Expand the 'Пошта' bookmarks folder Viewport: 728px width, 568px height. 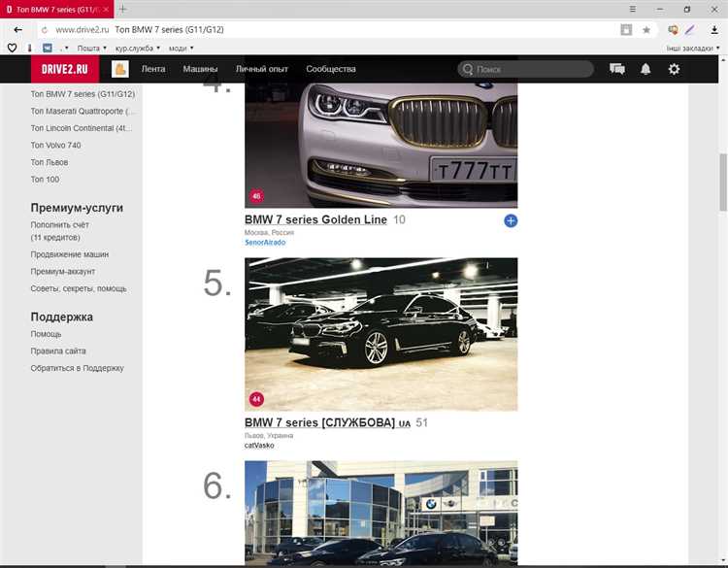pyautogui.click(x=91, y=49)
